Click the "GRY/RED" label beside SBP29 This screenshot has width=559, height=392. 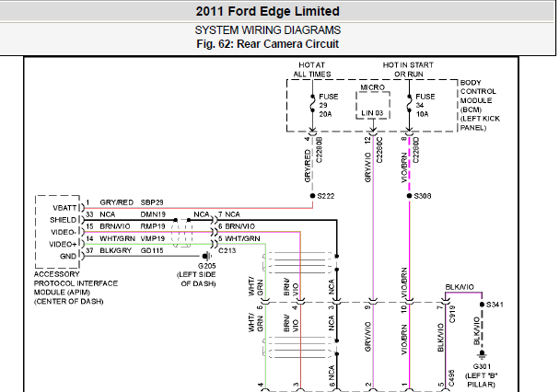click(x=117, y=202)
